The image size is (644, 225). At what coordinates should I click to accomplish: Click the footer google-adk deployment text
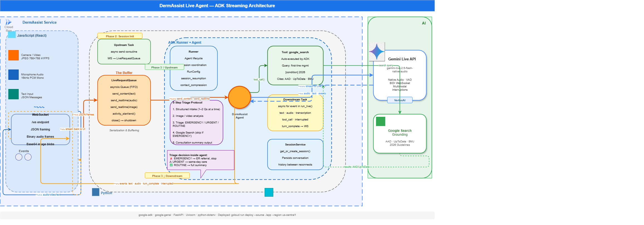217,215
